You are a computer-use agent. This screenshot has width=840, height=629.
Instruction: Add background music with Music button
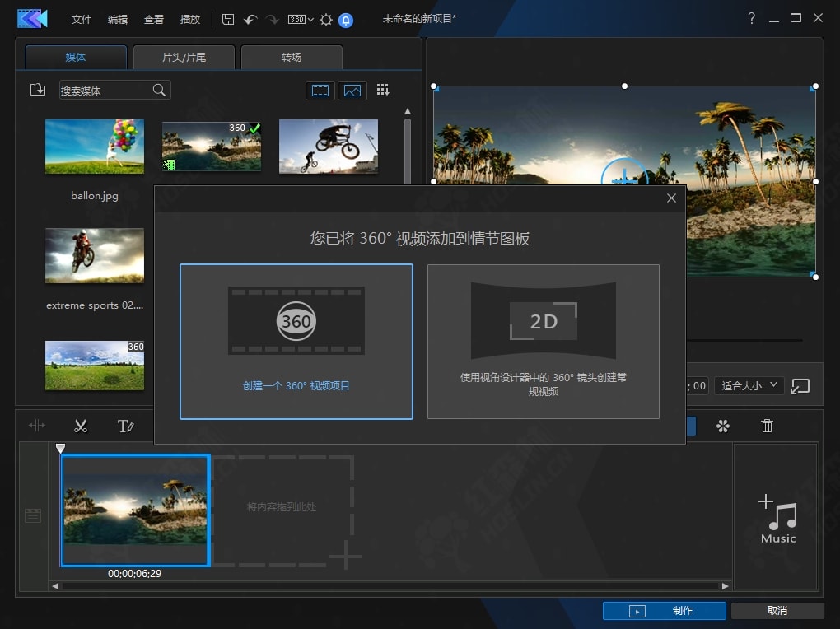[778, 518]
